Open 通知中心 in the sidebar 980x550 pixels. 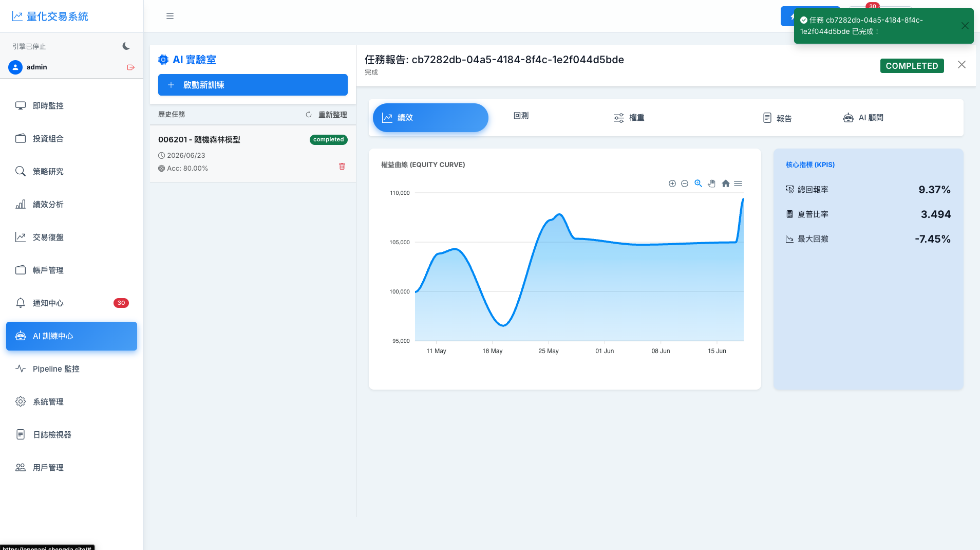click(x=71, y=303)
